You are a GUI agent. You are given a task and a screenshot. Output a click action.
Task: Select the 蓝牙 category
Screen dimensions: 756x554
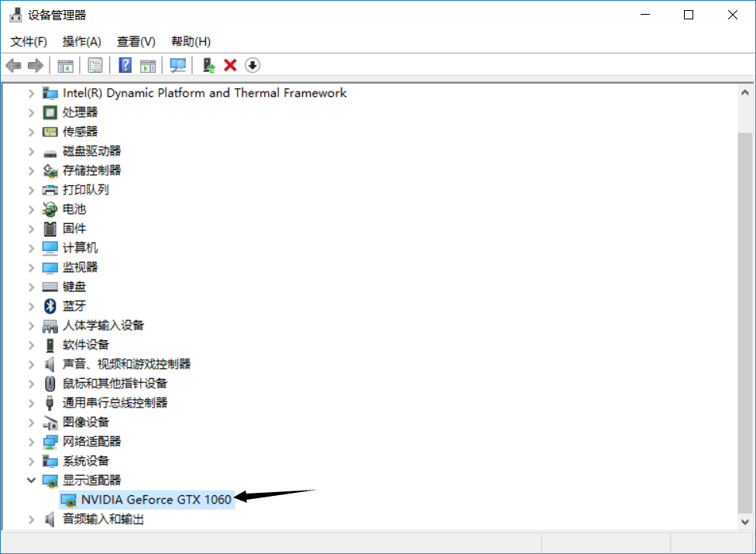click(x=74, y=305)
